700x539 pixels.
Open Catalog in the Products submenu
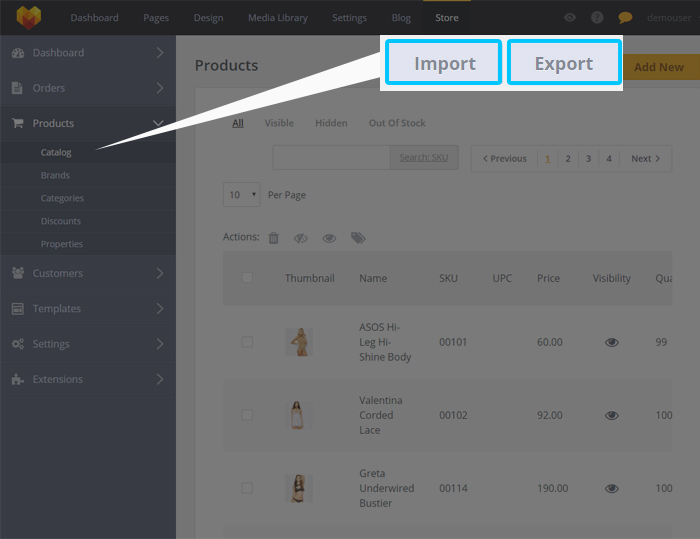56,152
